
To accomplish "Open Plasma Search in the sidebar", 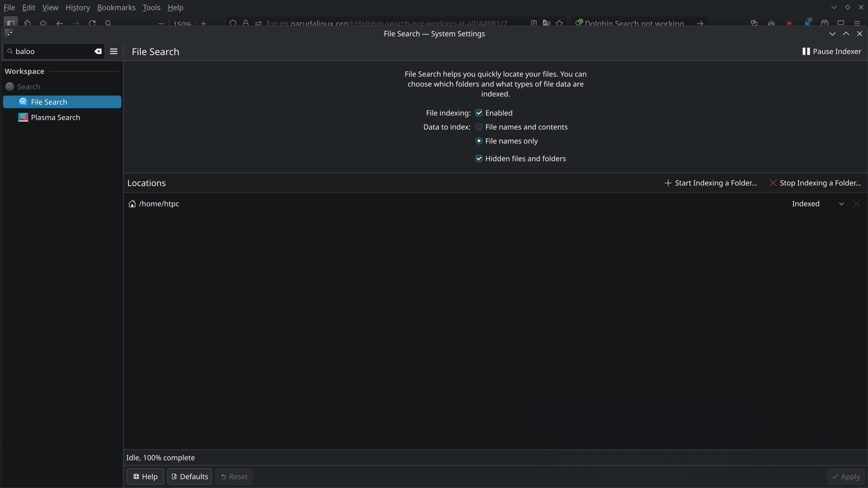I will point(55,117).
